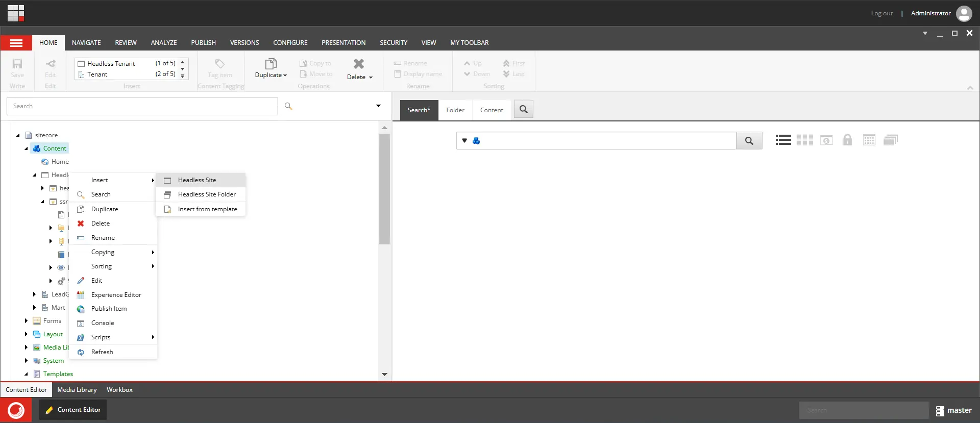Image resolution: width=980 pixels, height=423 pixels.
Task: Open Experience Editor from context menu
Action: tap(113, 295)
